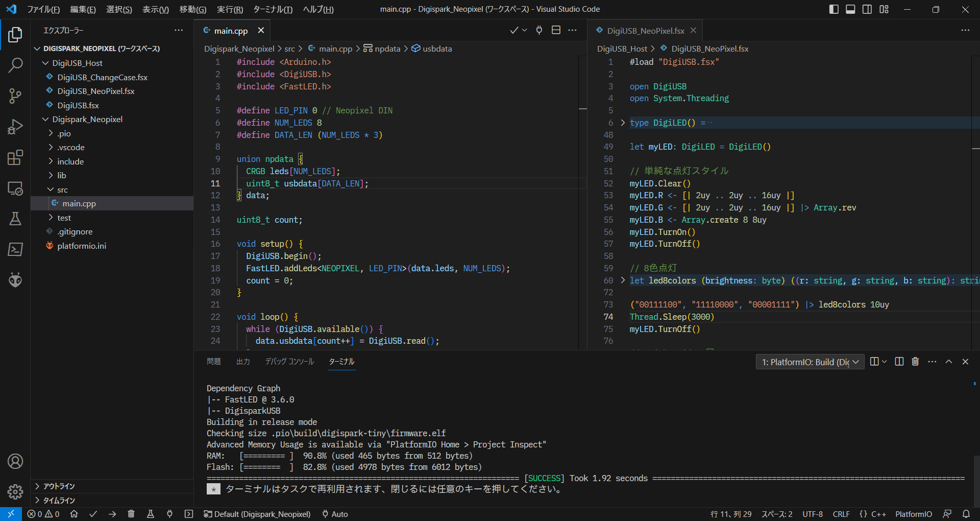The width and height of the screenshot is (980, 521).
Task: Click the build checkmark in editor toolbar
Action: tap(514, 30)
